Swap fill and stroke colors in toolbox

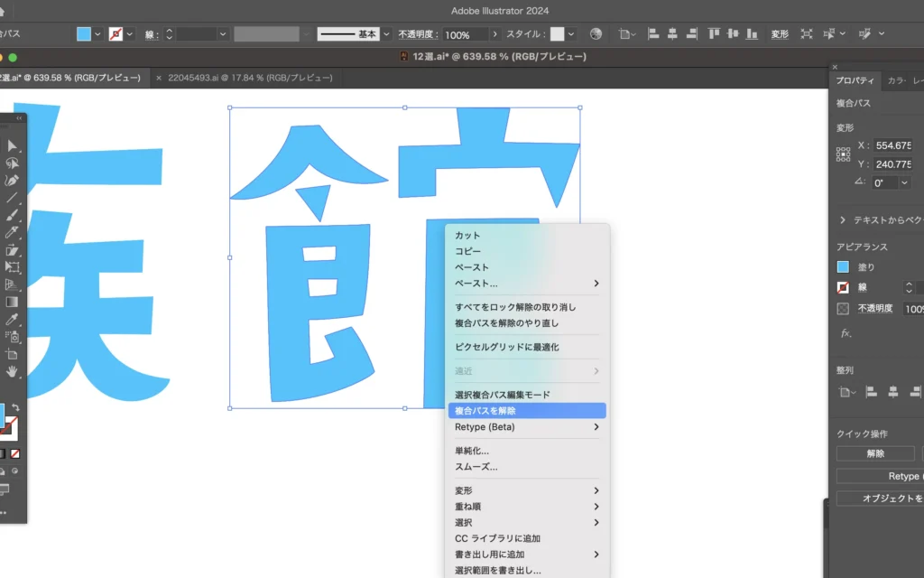(x=15, y=408)
